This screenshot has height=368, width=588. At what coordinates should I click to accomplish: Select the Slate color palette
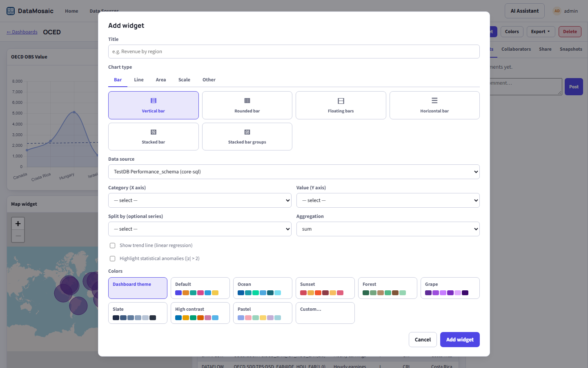(x=138, y=313)
